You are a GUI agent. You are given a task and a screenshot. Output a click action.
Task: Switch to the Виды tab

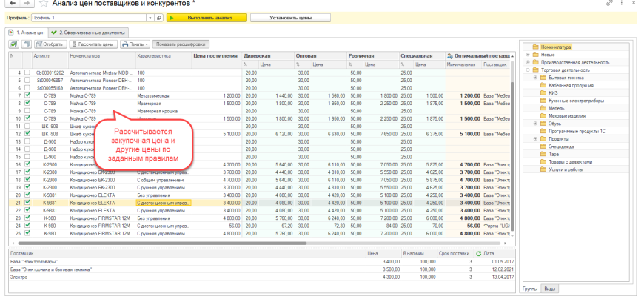549,288
